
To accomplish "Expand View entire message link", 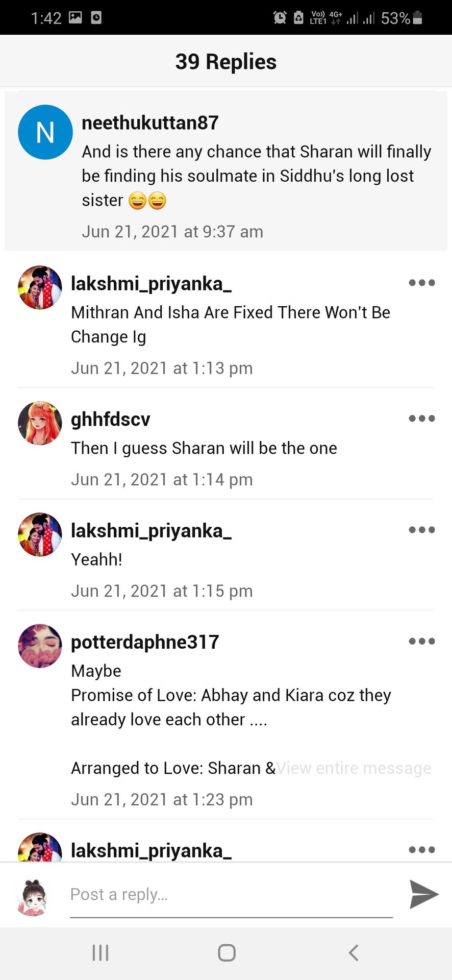I will point(354,768).
